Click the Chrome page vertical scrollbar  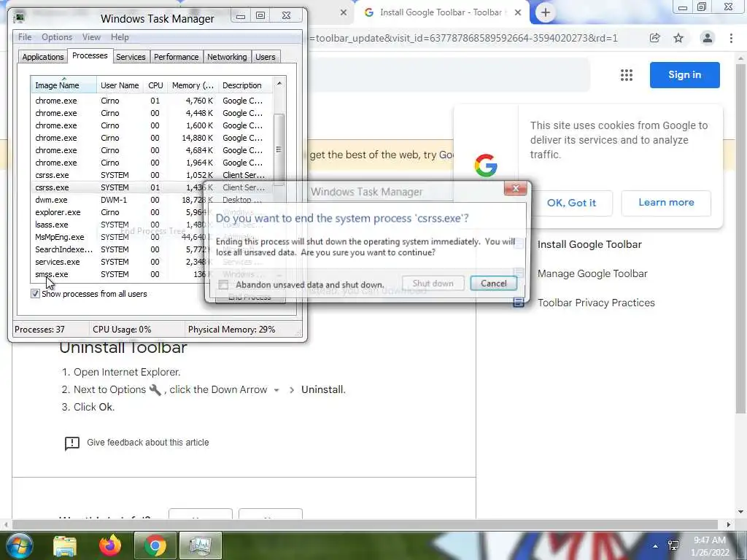(740, 238)
